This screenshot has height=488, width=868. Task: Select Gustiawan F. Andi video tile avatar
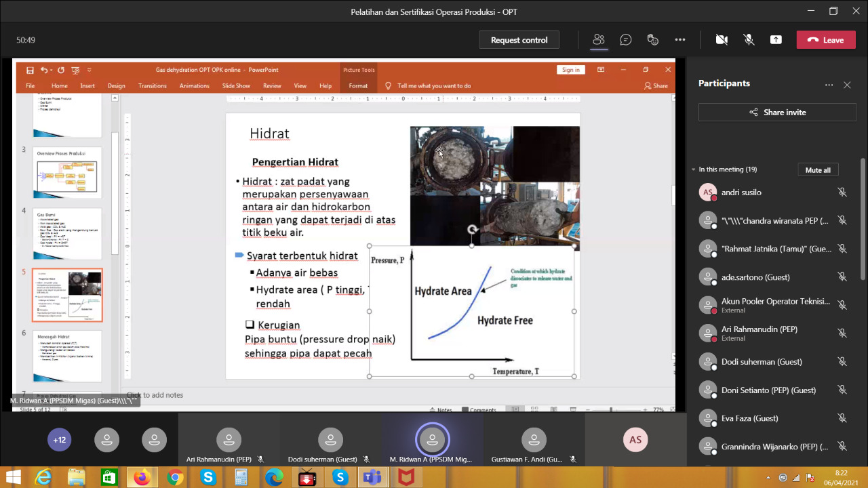pyautogui.click(x=534, y=440)
